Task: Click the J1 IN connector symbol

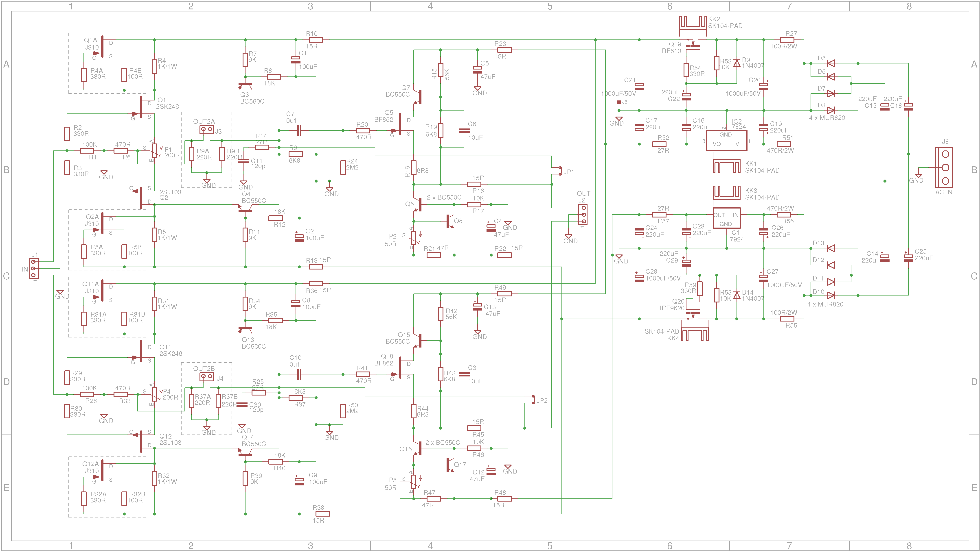Action: coord(34,268)
